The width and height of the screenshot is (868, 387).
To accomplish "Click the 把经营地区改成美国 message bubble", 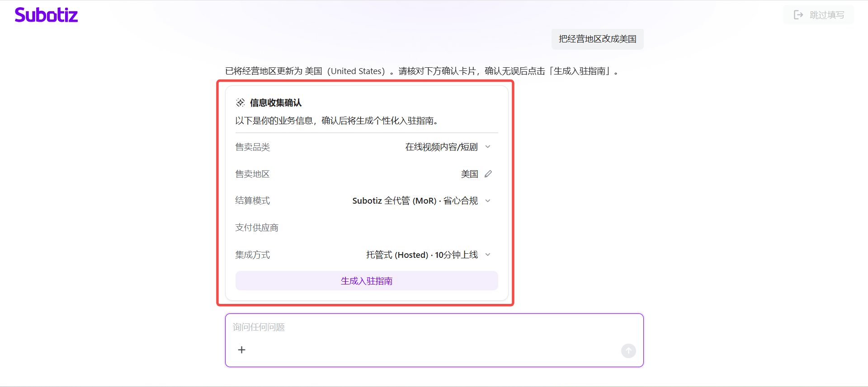I will pyautogui.click(x=597, y=39).
